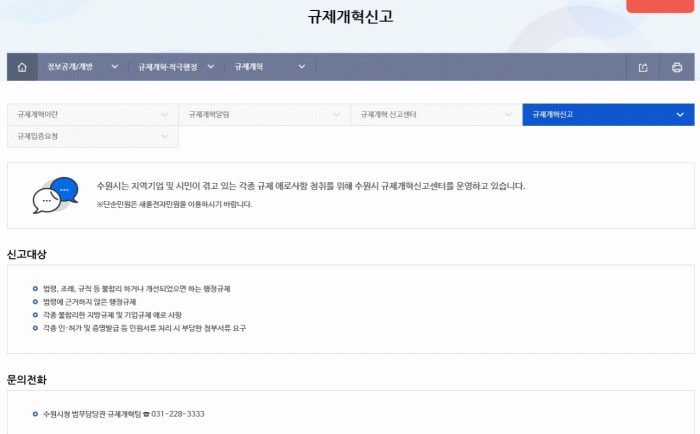Viewport: 700px width, 434px height.
Task: Open the 규제입증요청 tab
Action: (x=92, y=135)
